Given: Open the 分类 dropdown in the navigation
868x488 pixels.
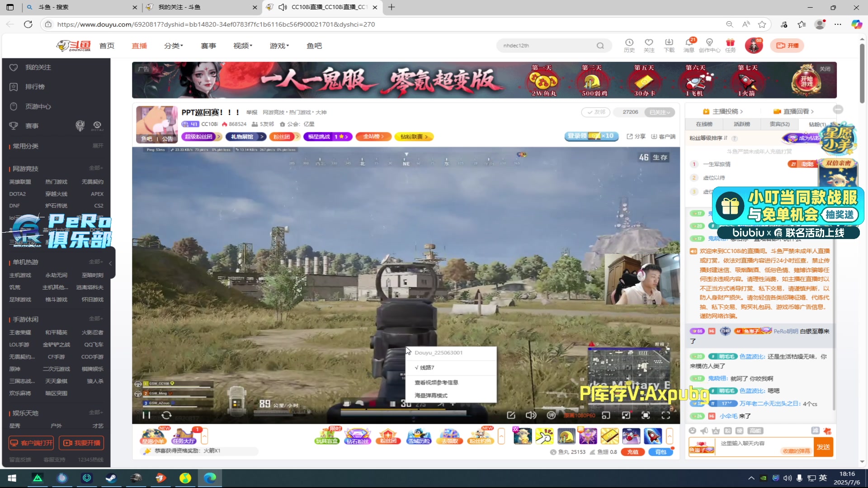Looking at the screenshot, I should [174, 46].
